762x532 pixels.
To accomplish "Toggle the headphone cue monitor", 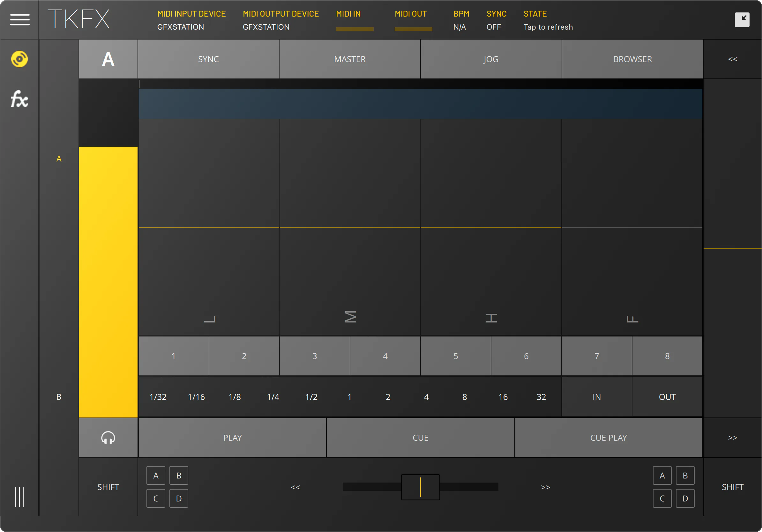I will [108, 438].
